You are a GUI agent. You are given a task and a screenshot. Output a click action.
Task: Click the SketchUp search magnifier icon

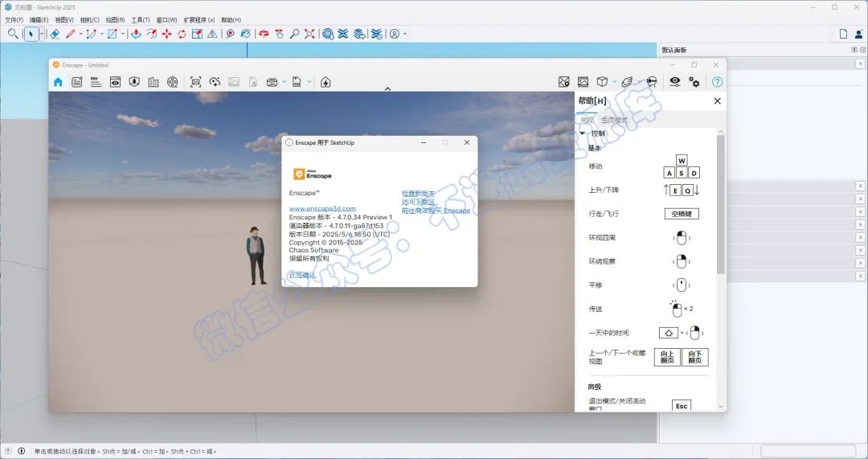[13, 34]
